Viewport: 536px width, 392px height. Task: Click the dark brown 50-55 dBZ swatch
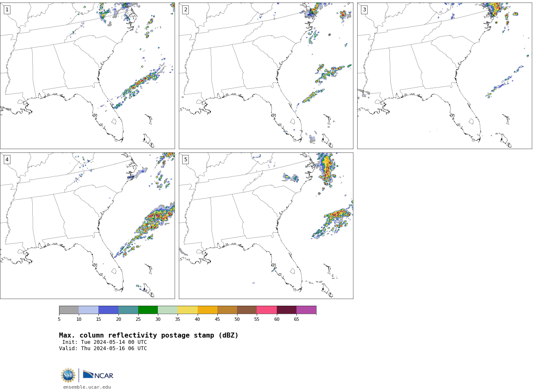point(247,310)
